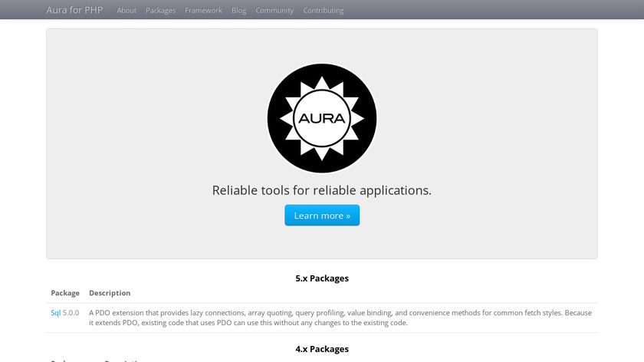Open the Aura for PHP home link
Viewport: 644px width, 362px height.
coord(74,10)
